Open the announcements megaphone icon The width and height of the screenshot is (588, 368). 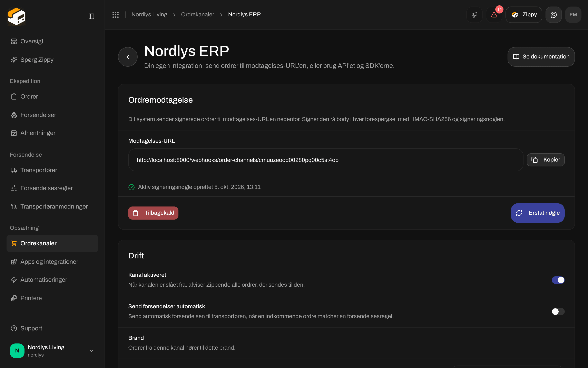point(474,15)
